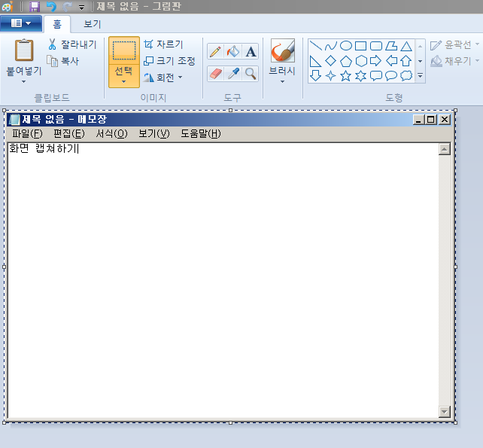Screen dimensions: 483x448
Task: Click the 자르기 (Crop) button
Action: point(163,44)
